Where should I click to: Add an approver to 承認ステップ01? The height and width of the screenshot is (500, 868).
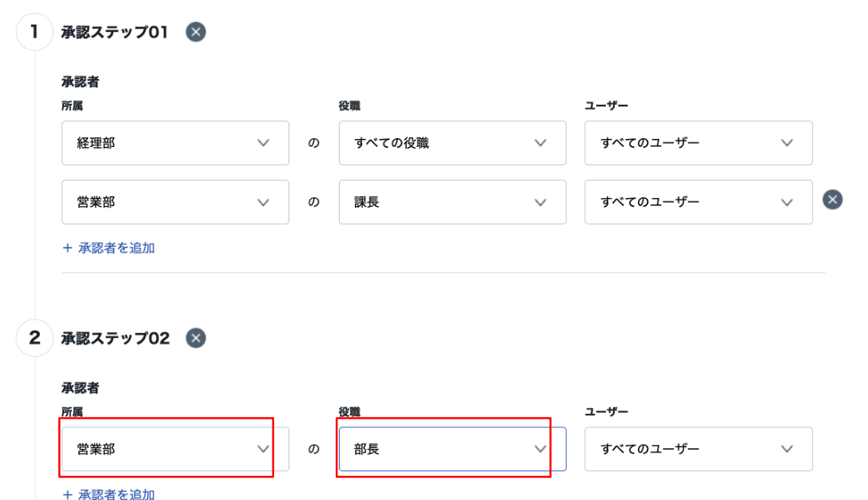[109, 248]
